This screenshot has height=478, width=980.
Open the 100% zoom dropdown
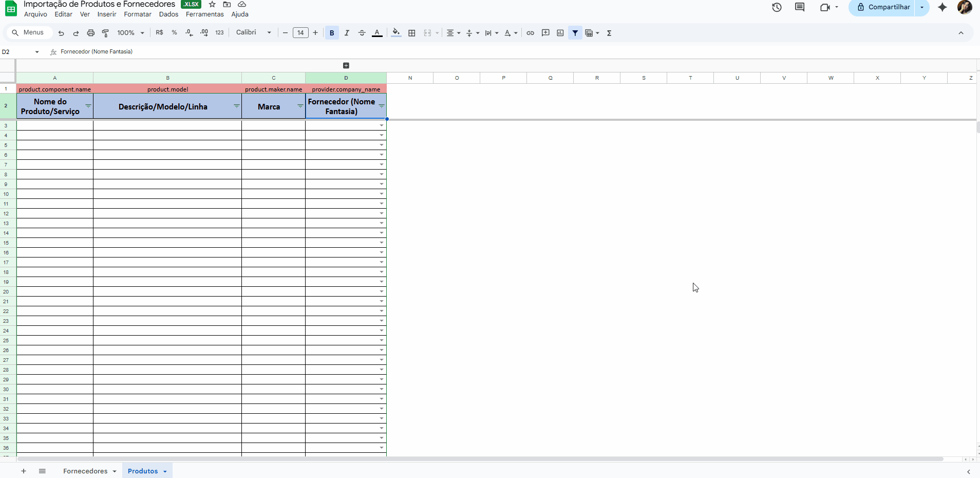[130, 33]
